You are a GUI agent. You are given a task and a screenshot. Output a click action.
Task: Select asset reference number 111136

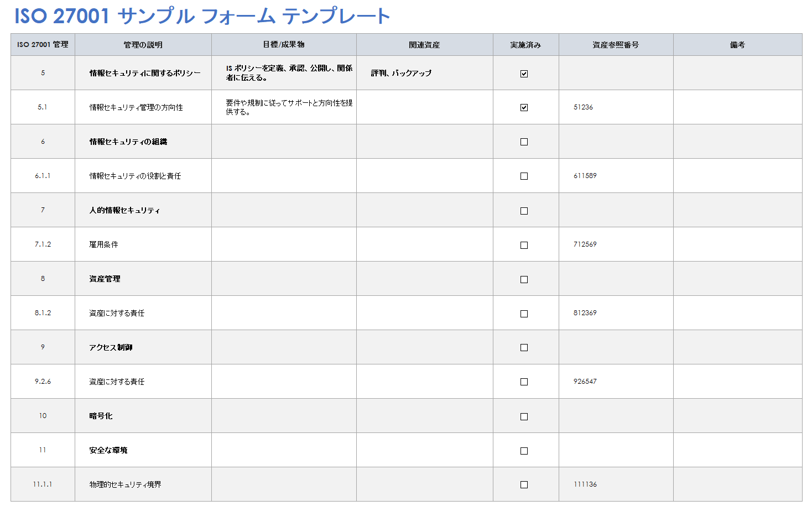pyautogui.click(x=585, y=484)
